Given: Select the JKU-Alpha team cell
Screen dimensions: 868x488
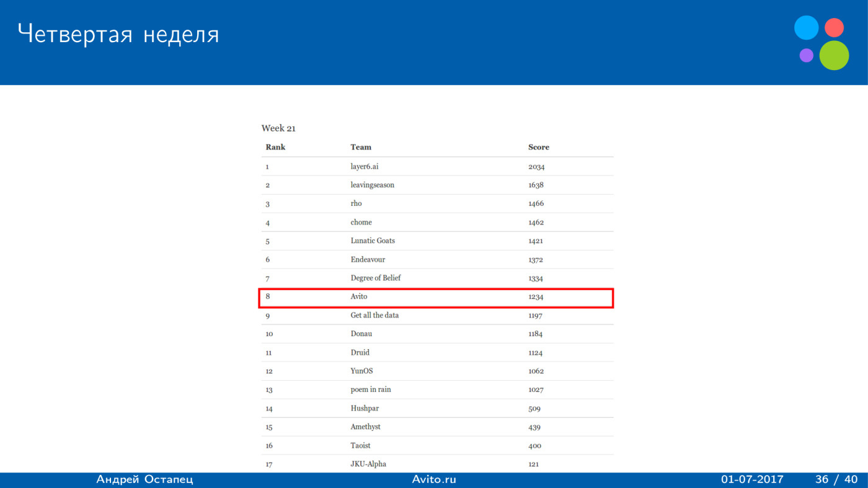Looking at the screenshot, I should tap(368, 464).
